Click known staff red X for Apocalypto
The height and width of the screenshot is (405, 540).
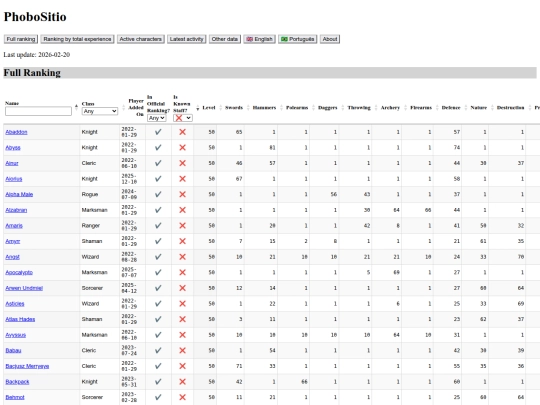183,273
